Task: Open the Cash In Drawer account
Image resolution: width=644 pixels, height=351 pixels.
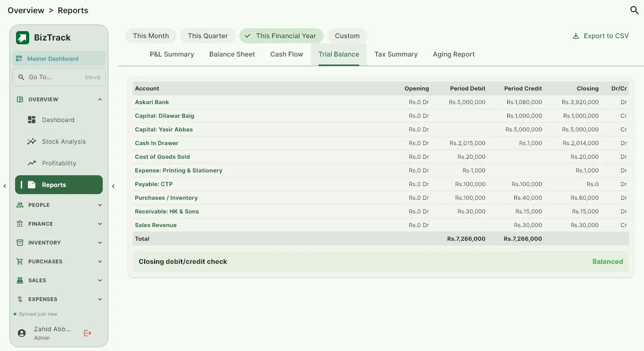Action: click(157, 143)
